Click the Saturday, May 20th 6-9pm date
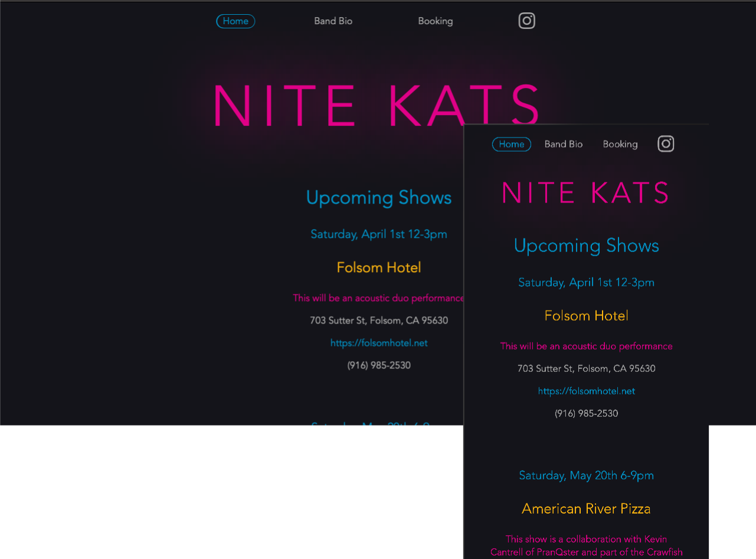The image size is (756, 559). pyautogui.click(x=586, y=476)
